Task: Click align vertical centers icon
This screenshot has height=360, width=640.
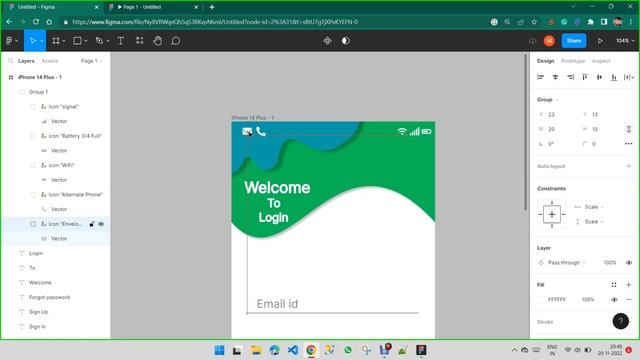Action: [599, 77]
